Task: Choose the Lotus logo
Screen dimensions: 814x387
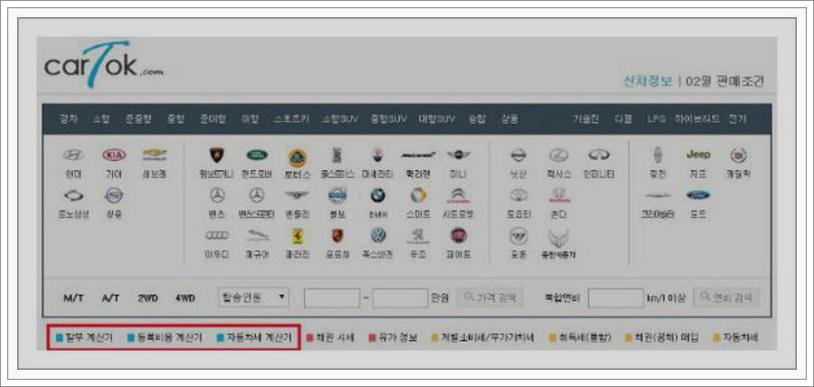Action: (x=298, y=157)
